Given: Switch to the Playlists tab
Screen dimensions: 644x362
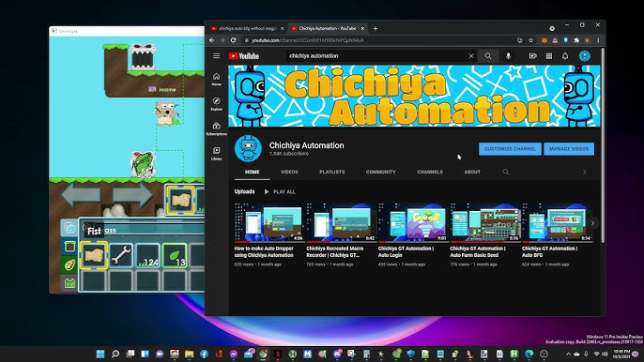Looking at the screenshot, I should (332, 172).
